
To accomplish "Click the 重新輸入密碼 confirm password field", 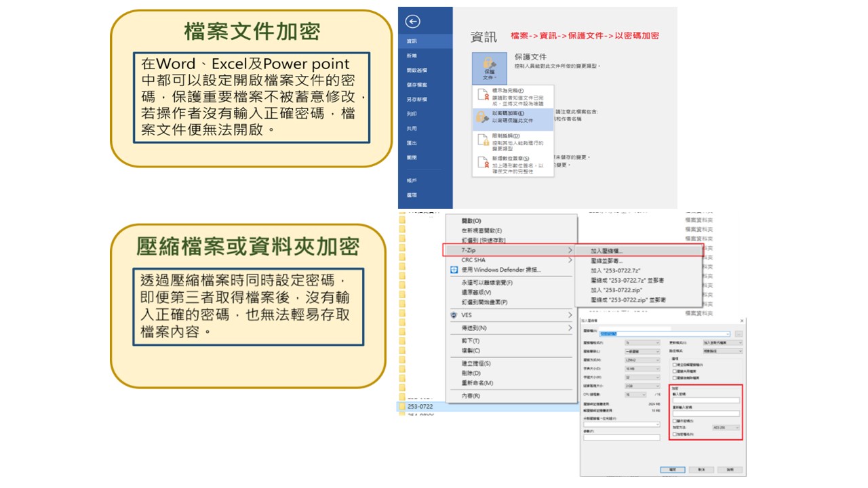I will point(706,413).
